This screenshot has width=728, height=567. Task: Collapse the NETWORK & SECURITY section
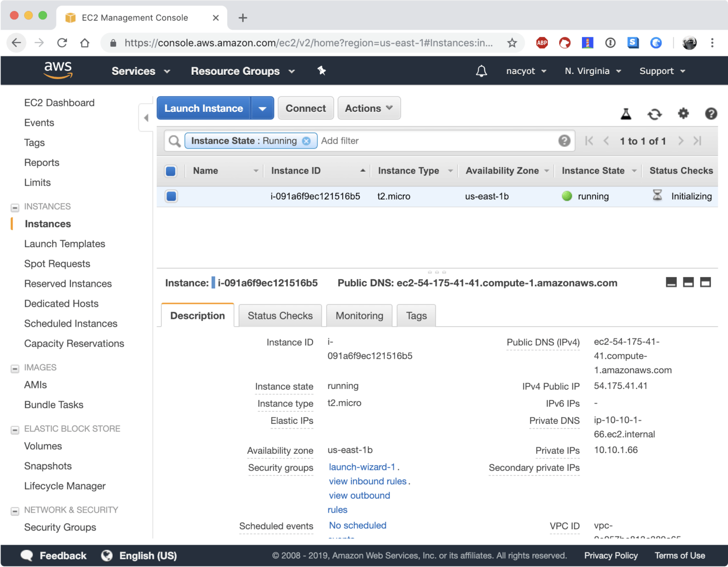point(15,511)
